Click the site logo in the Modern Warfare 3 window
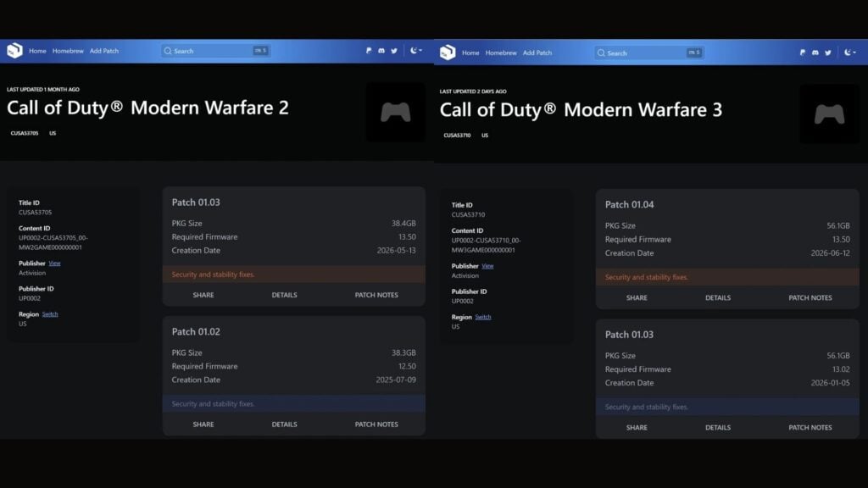This screenshot has height=488, width=868. (448, 53)
